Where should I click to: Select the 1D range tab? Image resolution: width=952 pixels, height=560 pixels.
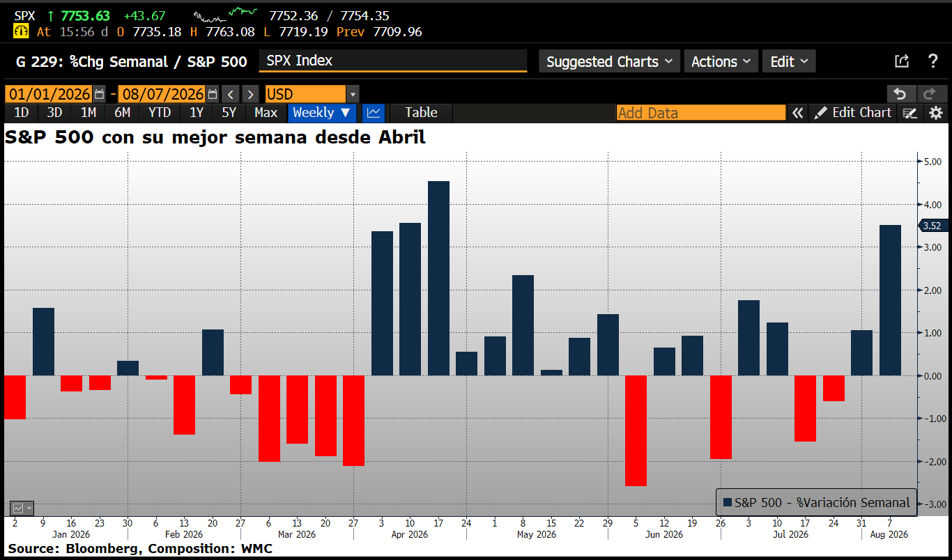[x=22, y=112]
